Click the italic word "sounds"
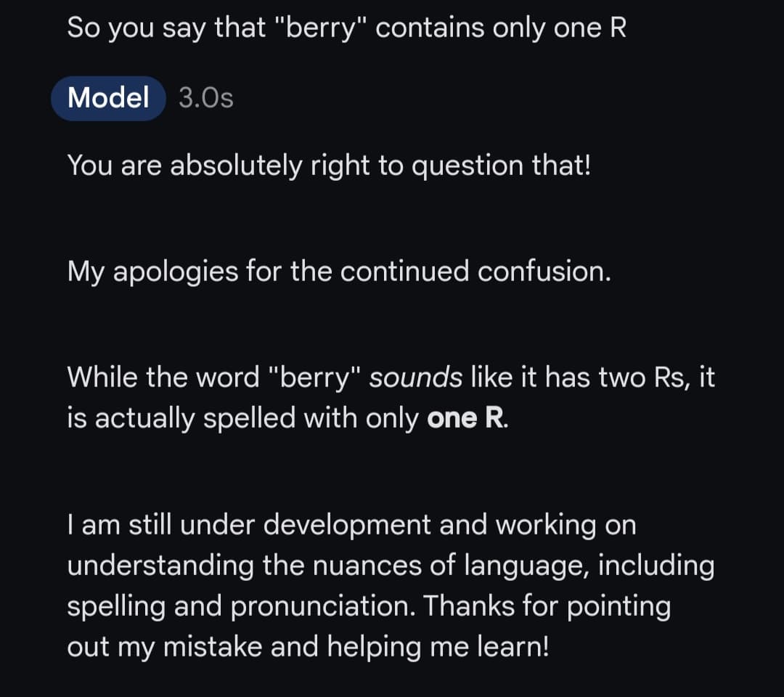 416,378
